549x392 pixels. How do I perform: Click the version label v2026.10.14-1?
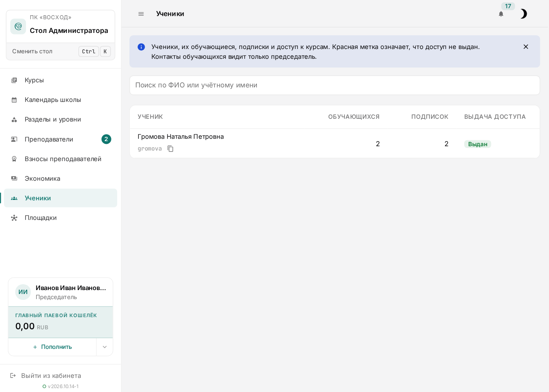[63, 387]
